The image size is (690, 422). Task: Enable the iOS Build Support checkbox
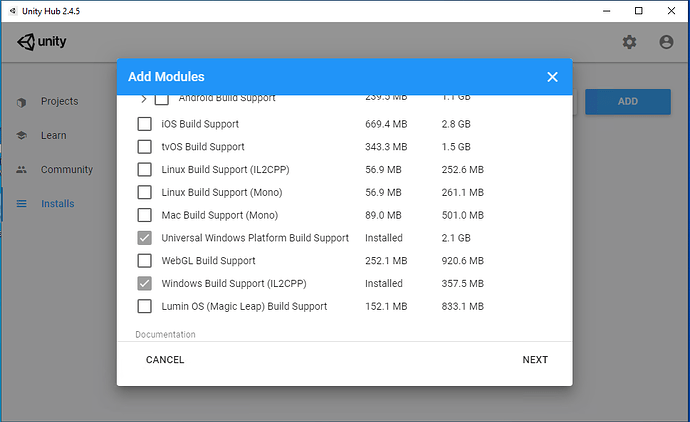[x=144, y=124]
